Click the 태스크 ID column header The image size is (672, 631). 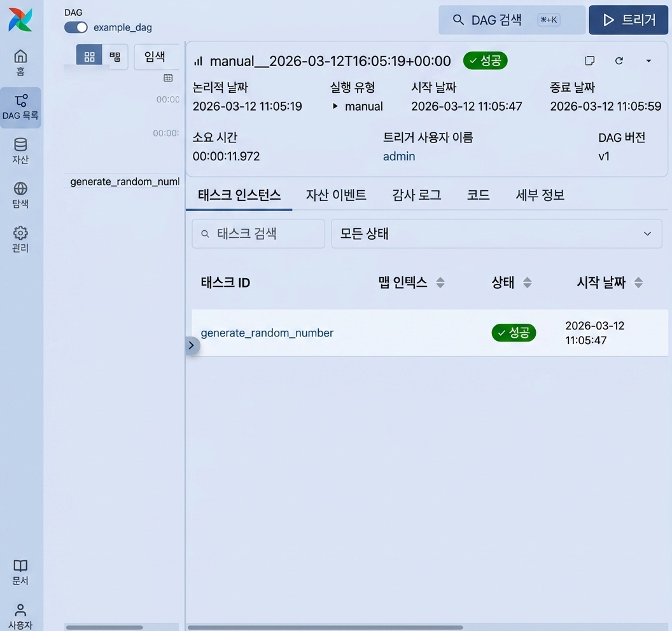click(x=225, y=282)
